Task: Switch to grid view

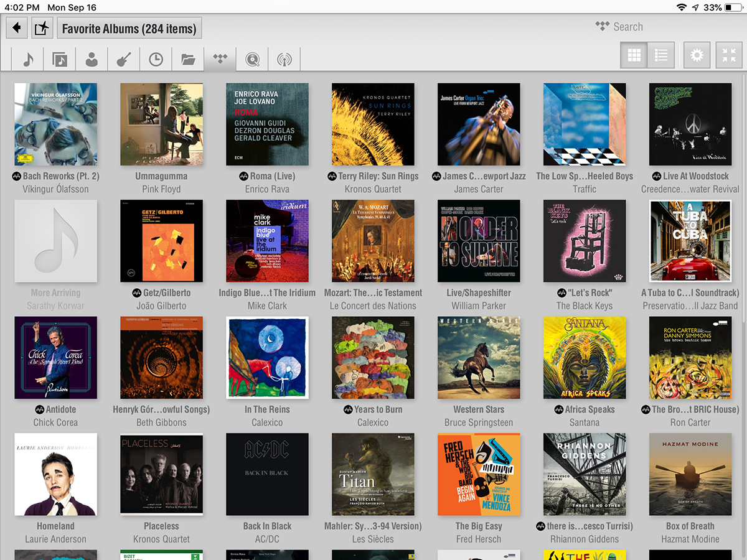Action: click(634, 55)
